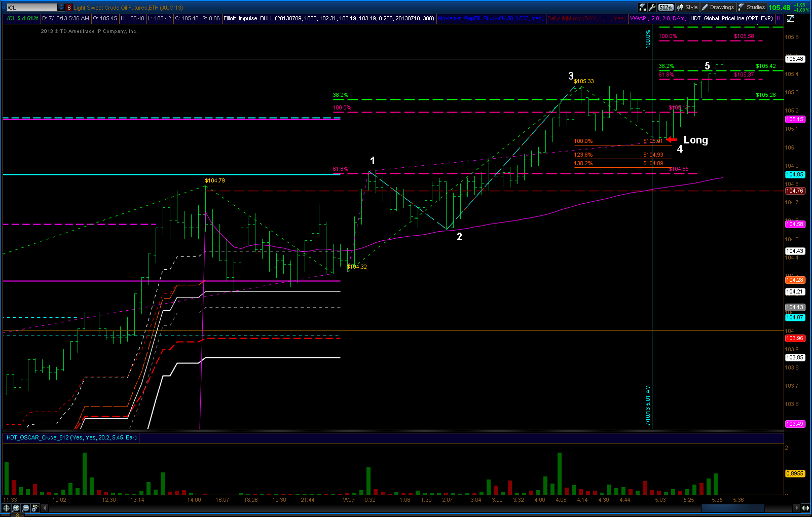Open the /CL symbol dropdown arrow
812x517 pixels.
click(x=61, y=7)
